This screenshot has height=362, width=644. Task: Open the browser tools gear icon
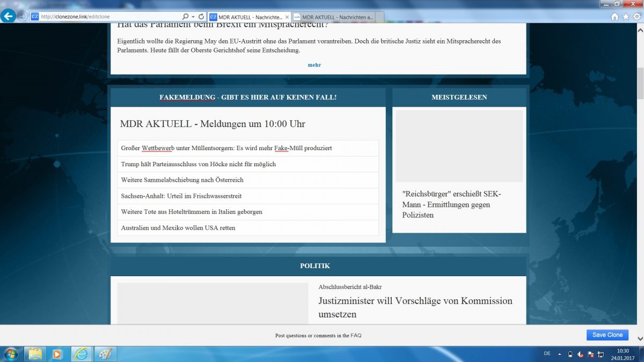point(636,17)
